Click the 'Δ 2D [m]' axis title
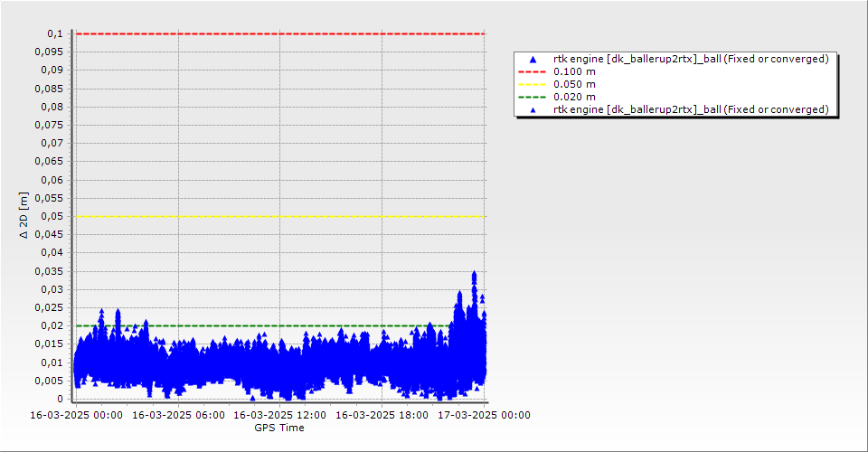The image size is (868, 452). point(24,216)
